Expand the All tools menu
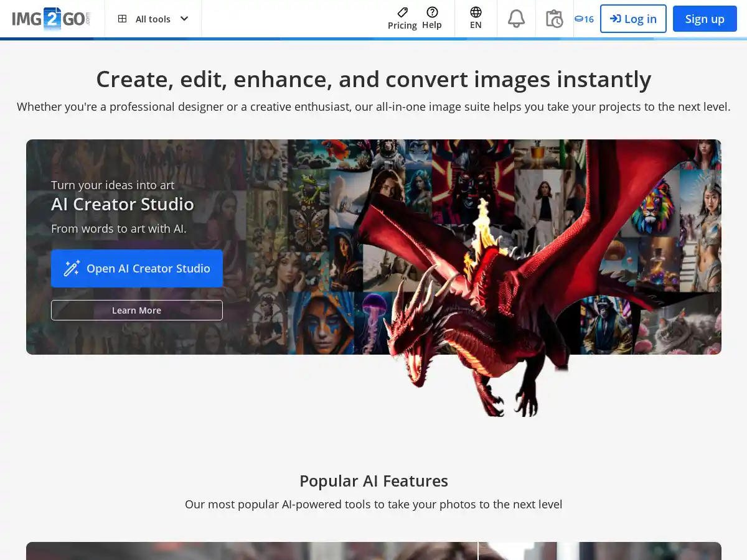Image resolution: width=747 pixels, height=560 pixels. (x=153, y=19)
